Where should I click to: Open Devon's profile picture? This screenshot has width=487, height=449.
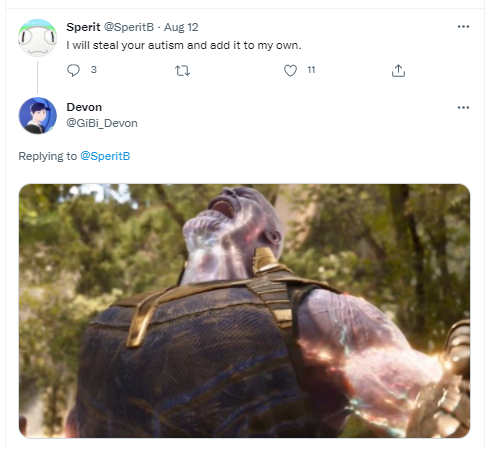pos(37,116)
